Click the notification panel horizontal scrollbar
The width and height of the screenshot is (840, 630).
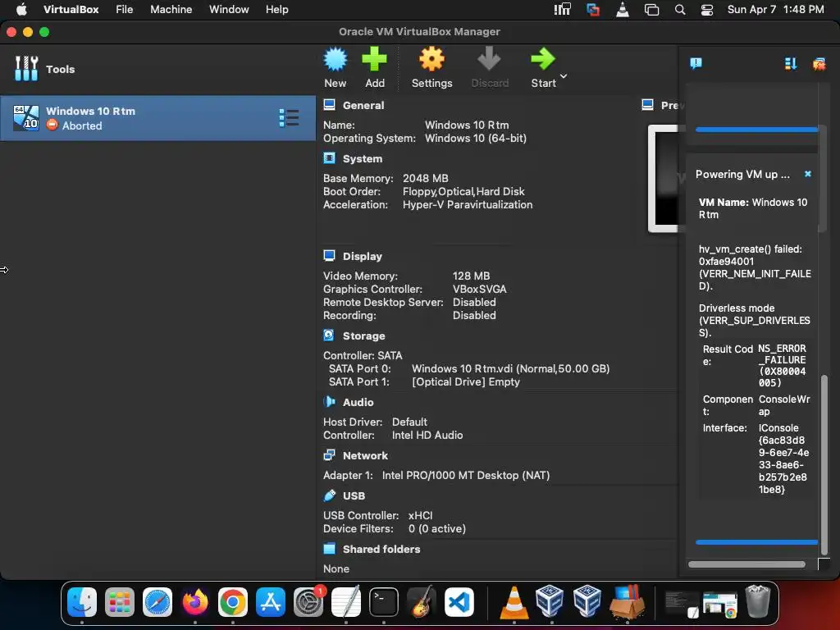[746, 564]
